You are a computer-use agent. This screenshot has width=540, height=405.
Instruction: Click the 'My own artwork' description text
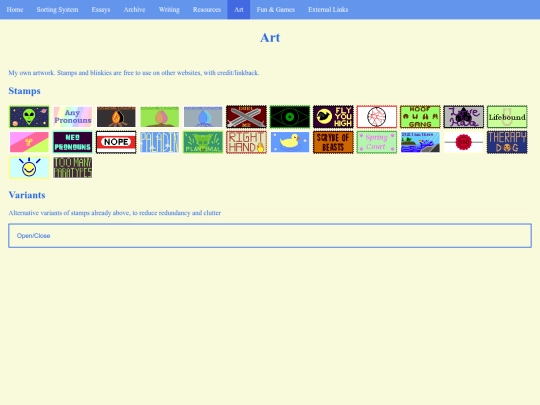(134, 73)
